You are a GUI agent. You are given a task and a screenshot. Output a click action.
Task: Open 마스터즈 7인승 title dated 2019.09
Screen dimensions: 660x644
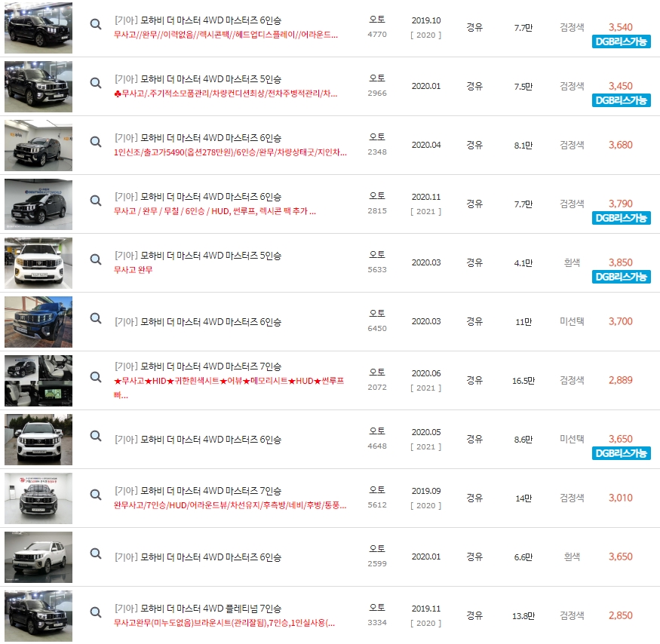[x=198, y=491]
